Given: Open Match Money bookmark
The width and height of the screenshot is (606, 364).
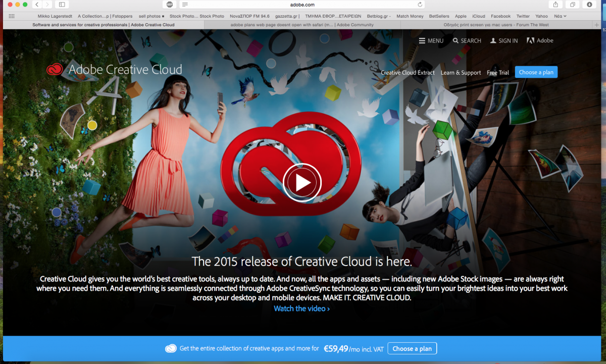Looking at the screenshot, I should click(410, 16).
